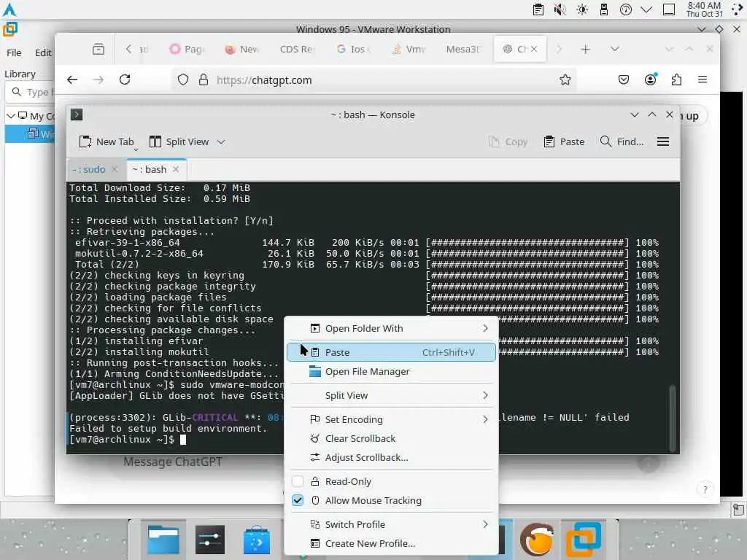
Task: Open a new browser tab with plus
Action: tap(586, 49)
